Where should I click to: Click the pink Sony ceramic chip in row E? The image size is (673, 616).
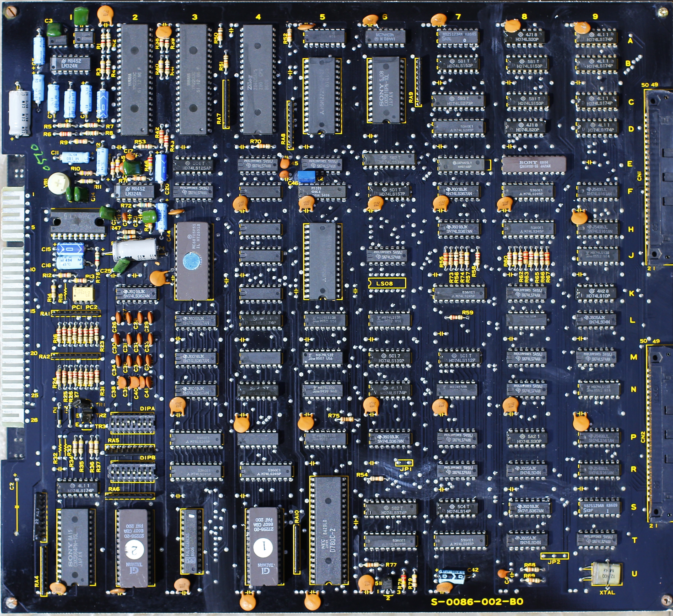[534, 164]
